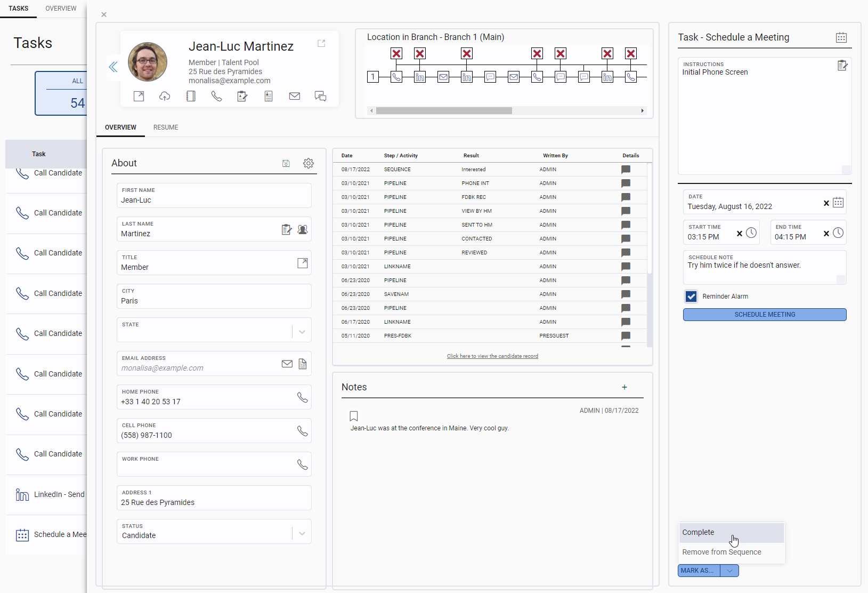
Task: Click the link to view candidate record
Action: coord(492,356)
